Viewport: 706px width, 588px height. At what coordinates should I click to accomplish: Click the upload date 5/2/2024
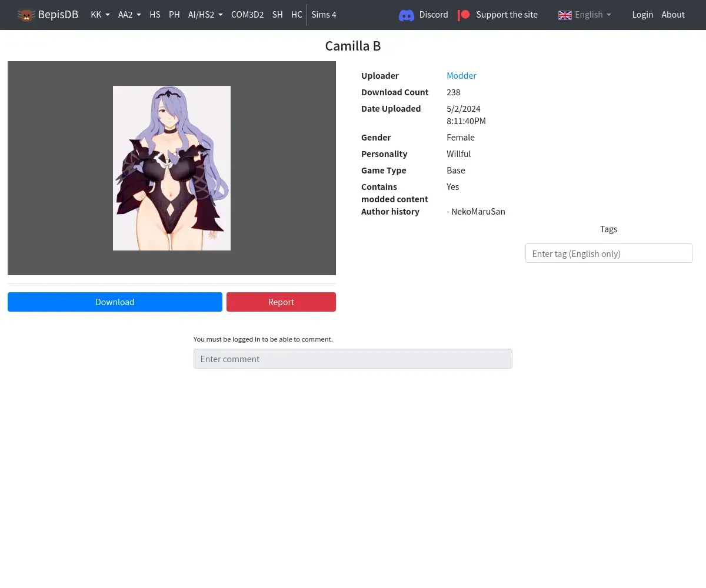coord(464,108)
